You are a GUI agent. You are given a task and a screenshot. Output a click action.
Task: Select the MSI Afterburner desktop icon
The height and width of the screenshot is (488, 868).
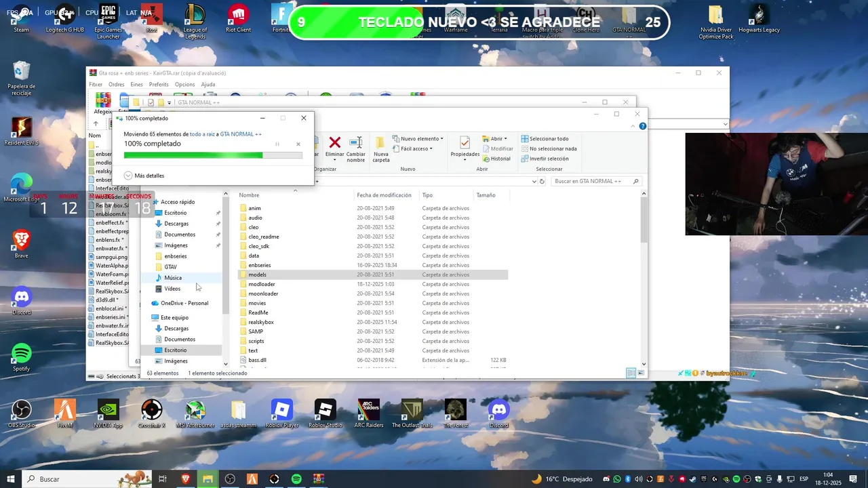pos(195,413)
